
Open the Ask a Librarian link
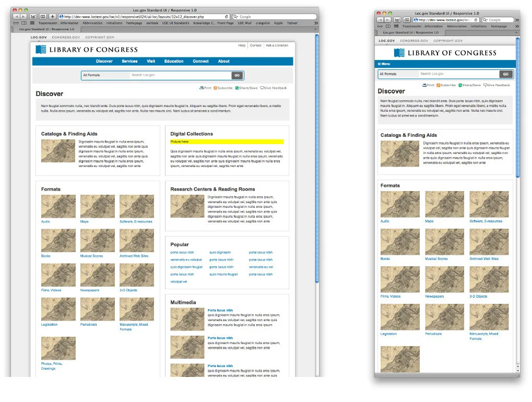tap(277, 45)
